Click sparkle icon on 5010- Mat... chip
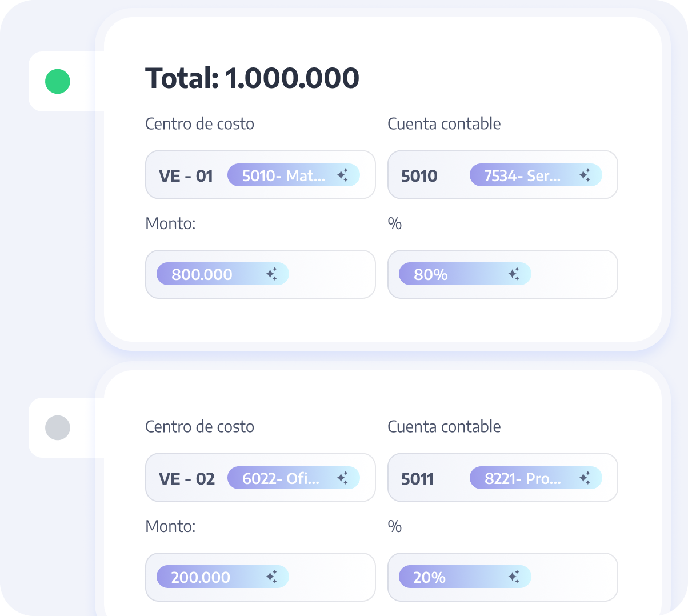This screenshot has width=688, height=616. pyautogui.click(x=342, y=175)
